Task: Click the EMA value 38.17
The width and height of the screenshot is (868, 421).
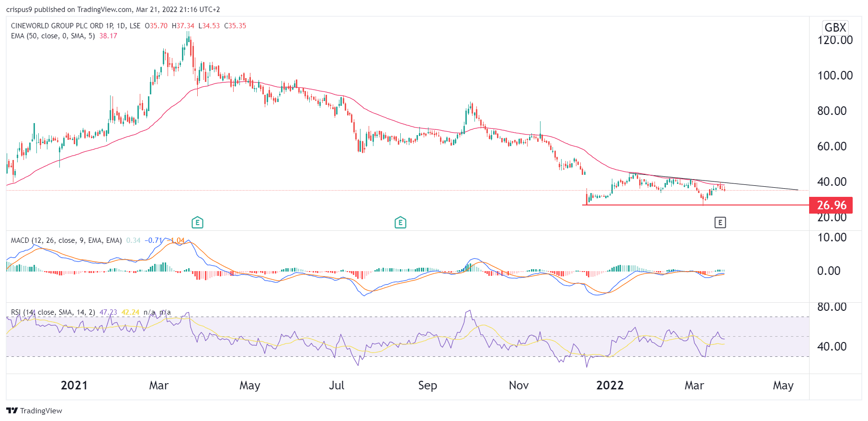Action: [108, 36]
